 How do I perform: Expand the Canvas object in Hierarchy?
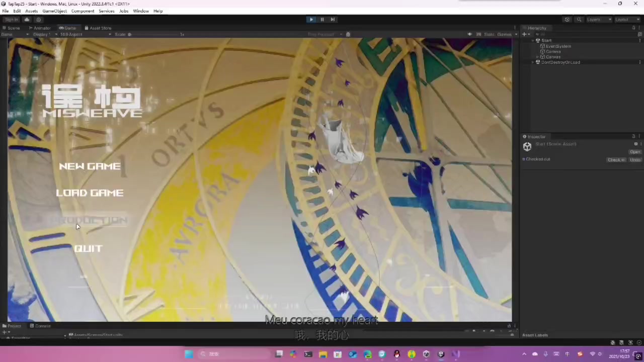coord(537,57)
